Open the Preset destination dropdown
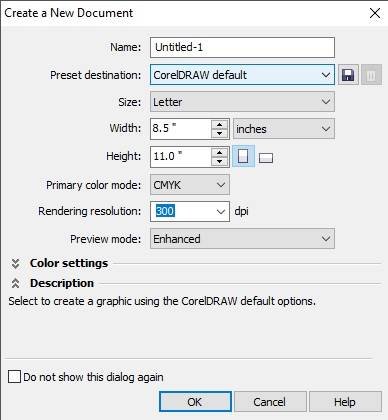 (242, 75)
